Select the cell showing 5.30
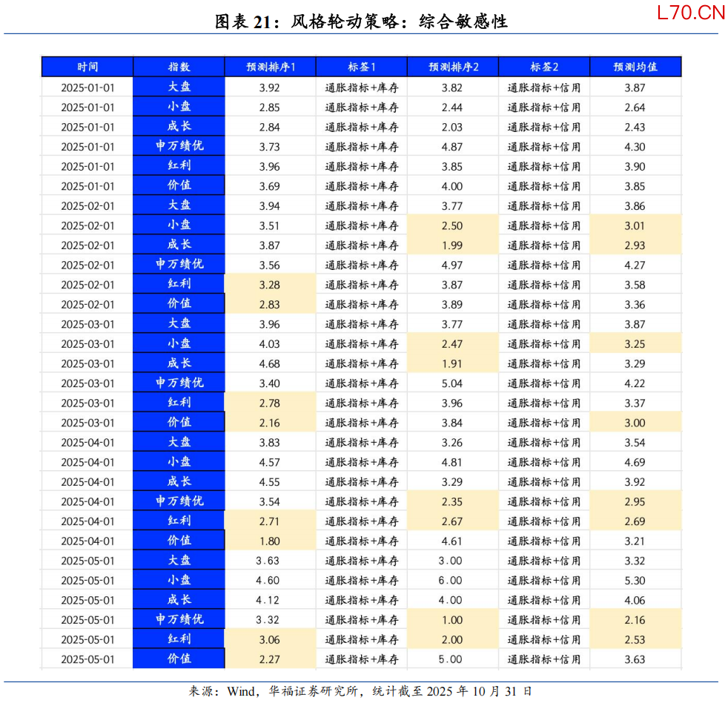This screenshot has height=709, width=728. pyautogui.click(x=635, y=581)
